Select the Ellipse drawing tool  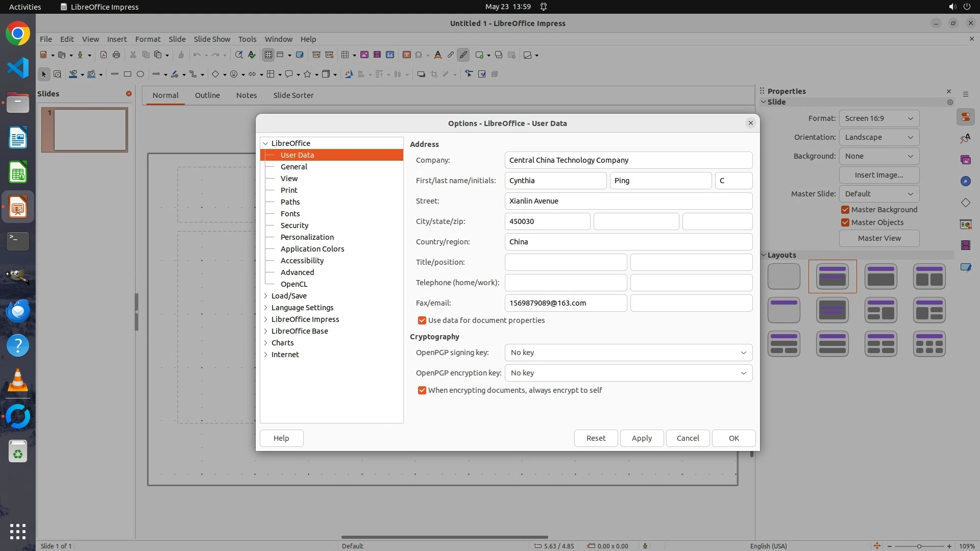[140, 74]
